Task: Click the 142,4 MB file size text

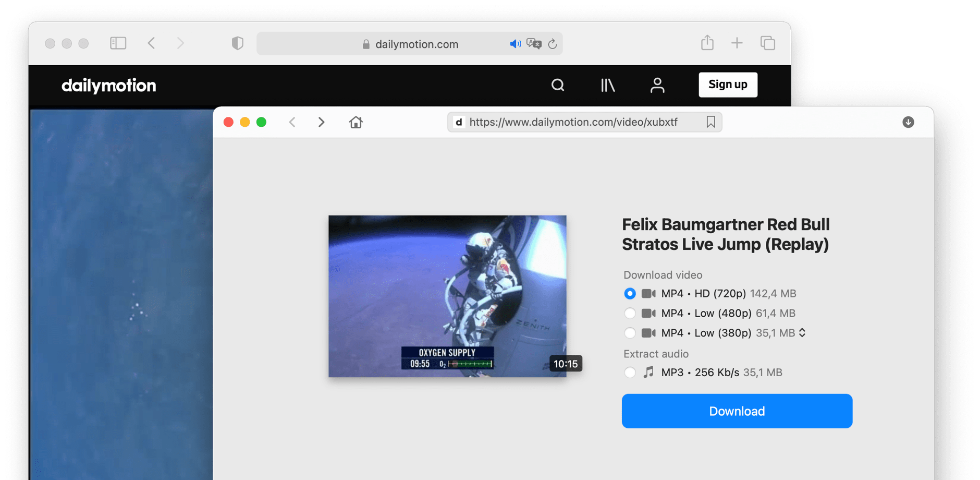Action: tap(773, 294)
